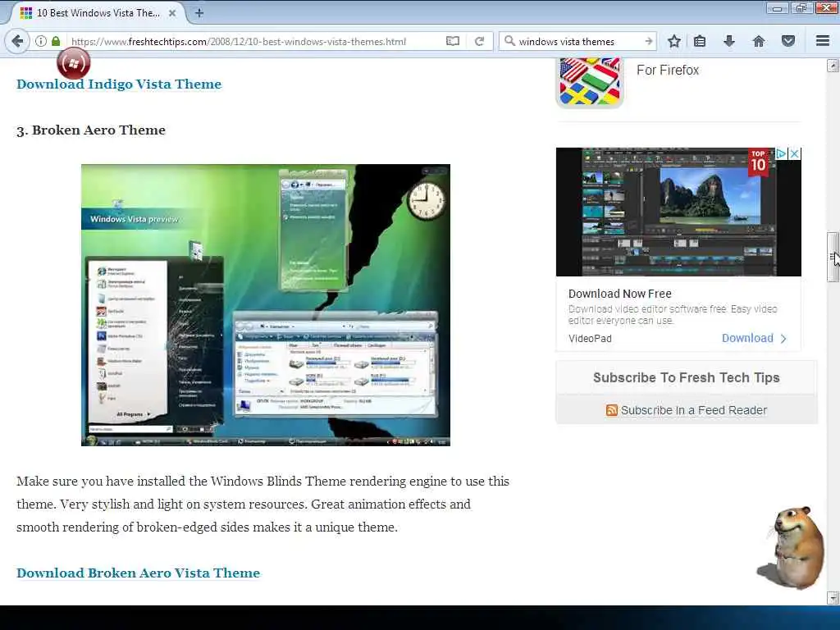
Task: Click the red Windows recorder orb icon
Action: (x=73, y=64)
